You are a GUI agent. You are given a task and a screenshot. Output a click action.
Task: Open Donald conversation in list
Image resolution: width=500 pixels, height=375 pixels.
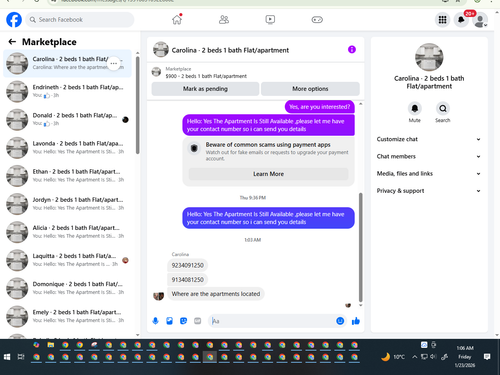point(67,119)
